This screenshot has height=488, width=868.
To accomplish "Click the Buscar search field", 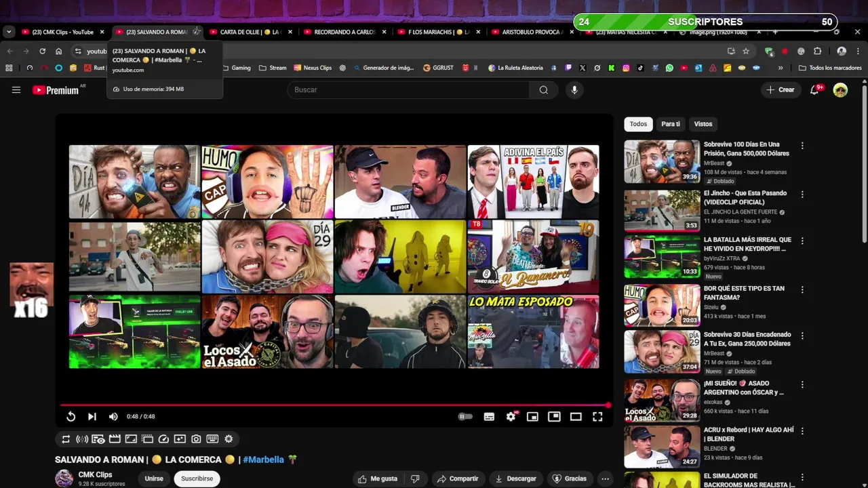I will 408,89.
